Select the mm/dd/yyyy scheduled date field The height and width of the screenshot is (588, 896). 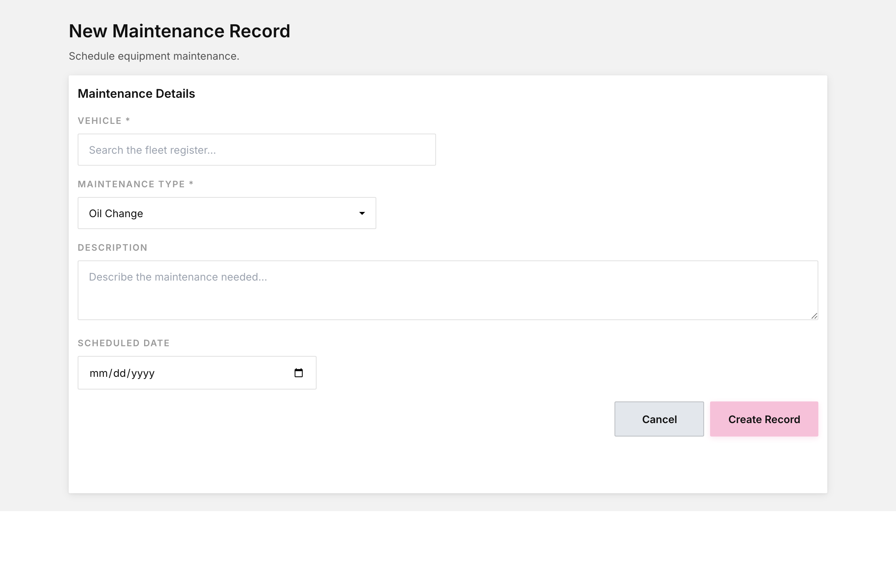click(196, 373)
